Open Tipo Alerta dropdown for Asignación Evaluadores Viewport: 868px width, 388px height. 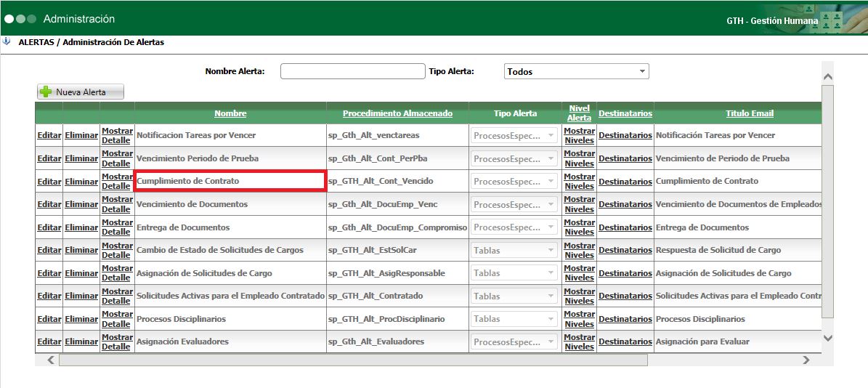tap(514, 341)
